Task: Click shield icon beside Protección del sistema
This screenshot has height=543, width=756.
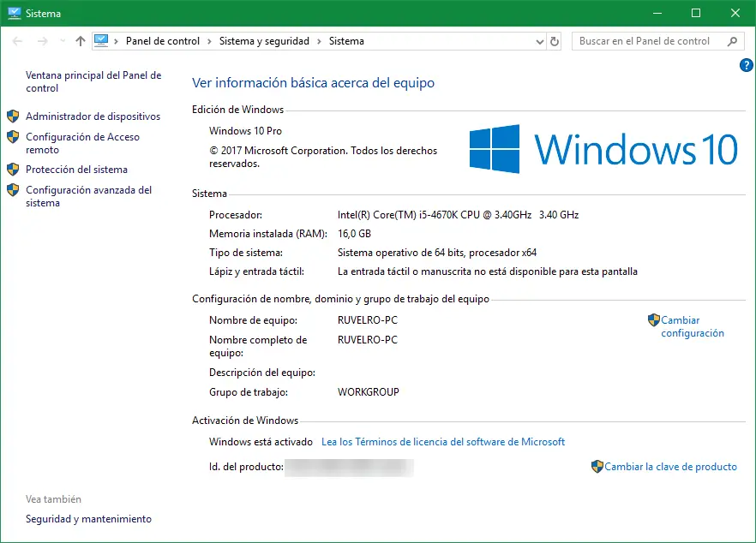Action: tap(13, 169)
